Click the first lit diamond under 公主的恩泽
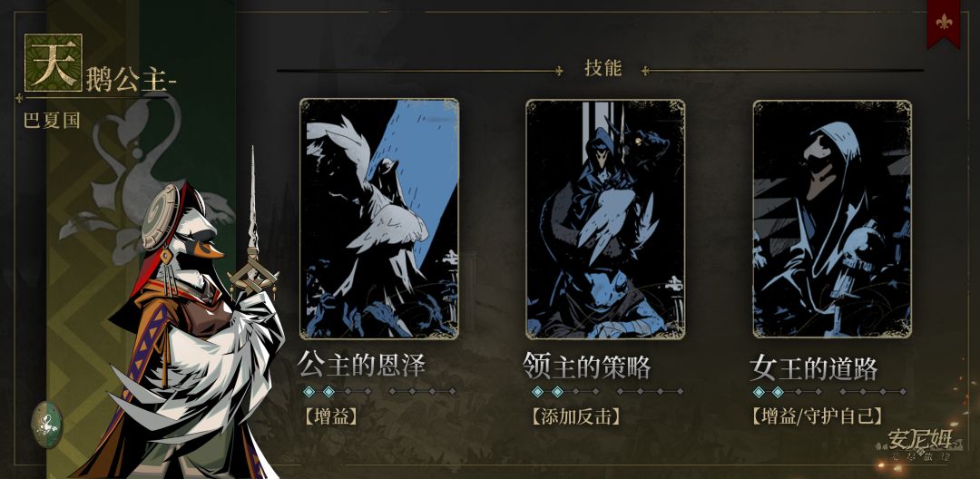The width and height of the screenshot is (980, 479). 309,392
